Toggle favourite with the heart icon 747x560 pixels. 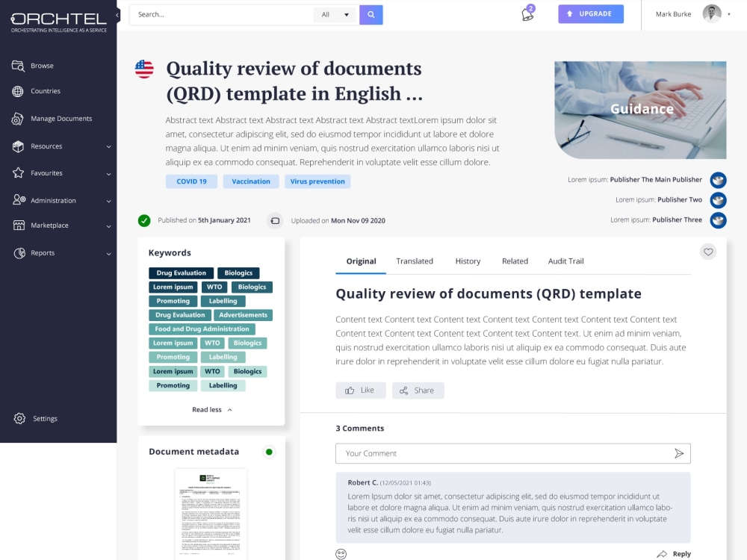708,252
